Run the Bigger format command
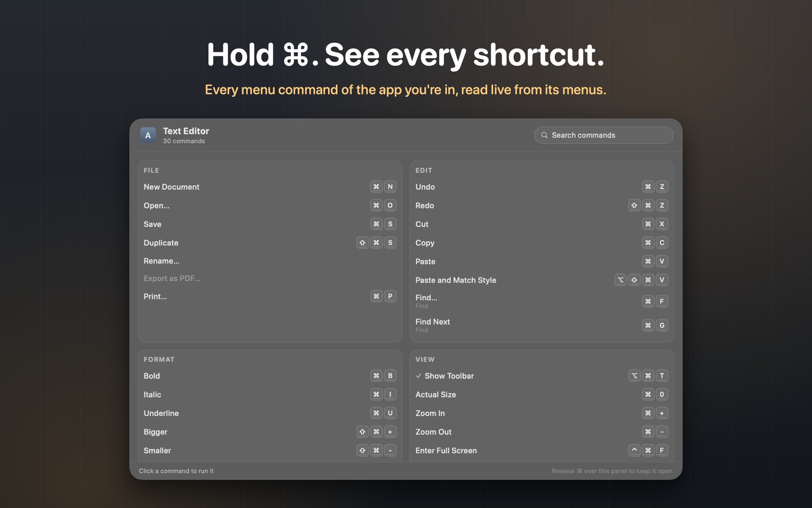This screenshot has width=812, height=508. click(270, 432)
